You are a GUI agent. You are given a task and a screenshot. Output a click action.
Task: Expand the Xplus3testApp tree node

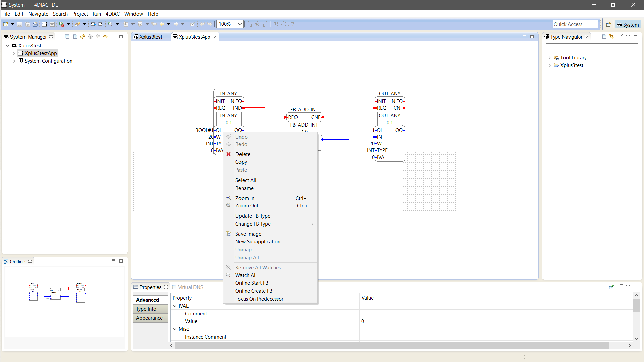point(14,53)
